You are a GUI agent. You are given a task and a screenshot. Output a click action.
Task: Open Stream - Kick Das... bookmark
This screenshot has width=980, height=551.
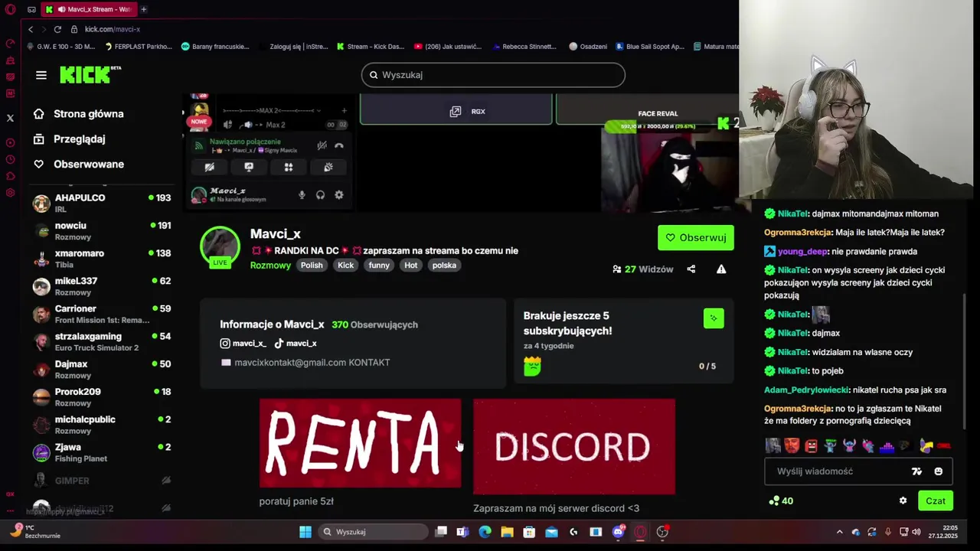click(x=371, y=47)
